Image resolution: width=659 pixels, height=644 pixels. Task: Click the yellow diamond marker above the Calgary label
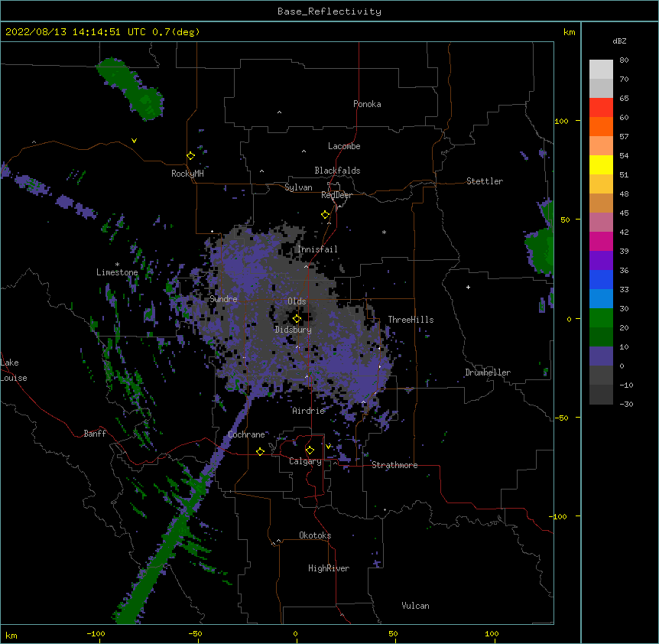pos(310,450)
